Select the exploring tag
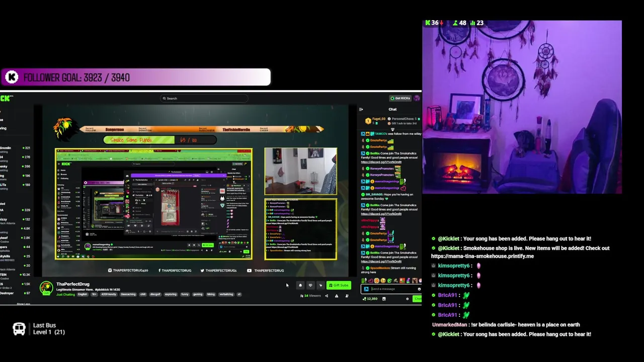This screenshot has width=644, height=362. point(171,294)
